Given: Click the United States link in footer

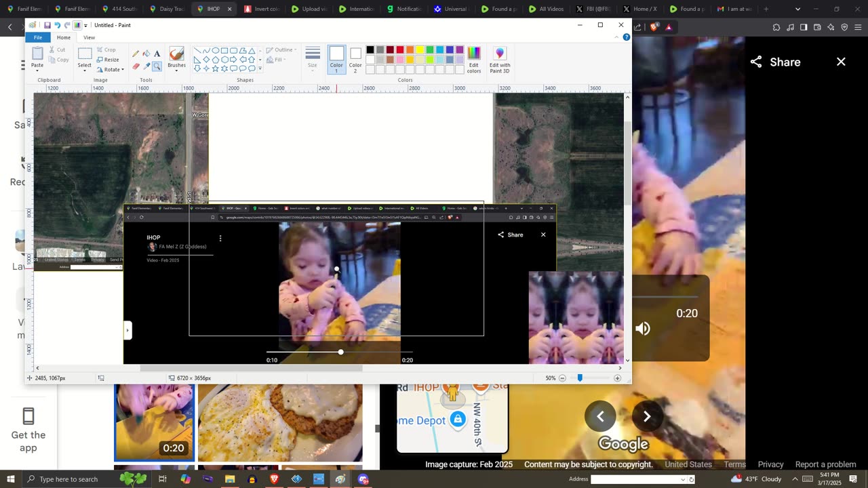Looking at the screenshot, I should 688,464.
